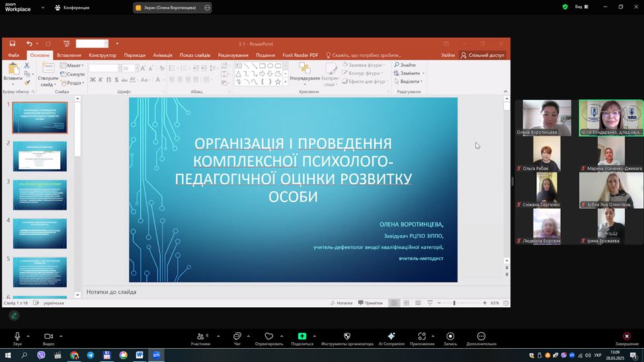
Task: Open the Анімація ribbon tab
Action: click(x=162, y=55)
